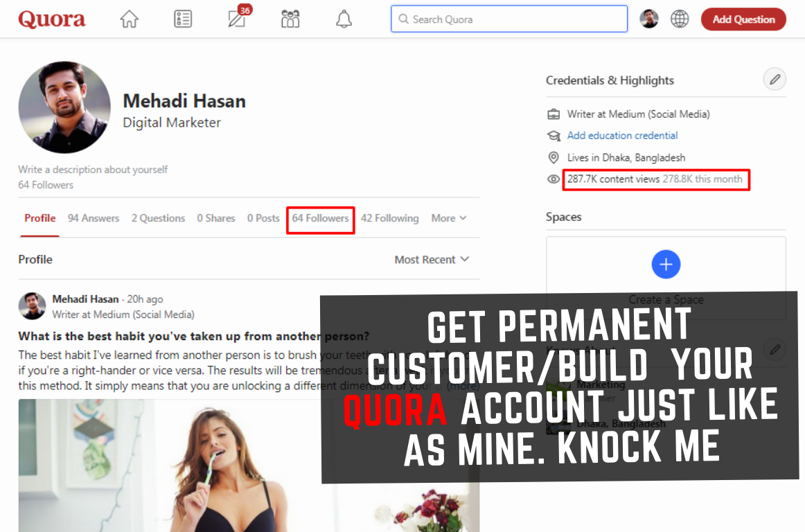Viewport: 805px width, 532px height.
Task: Open the 42 Following tab
Action: 390,218
